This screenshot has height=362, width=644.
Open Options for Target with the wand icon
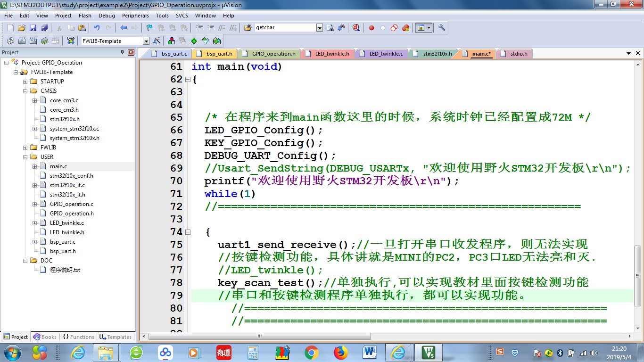pos(156,41)
